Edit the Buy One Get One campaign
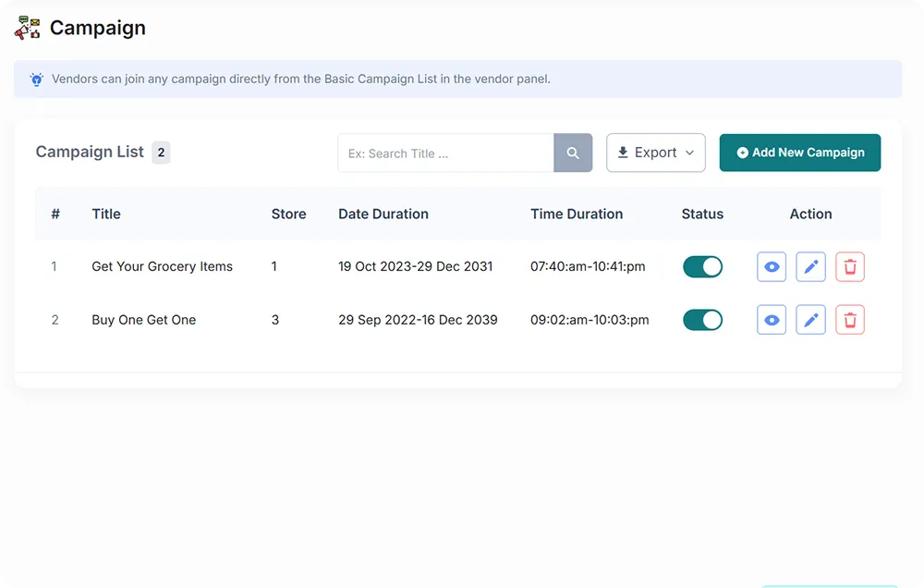The width and height of the screenshot is (924, 588). 811,320
